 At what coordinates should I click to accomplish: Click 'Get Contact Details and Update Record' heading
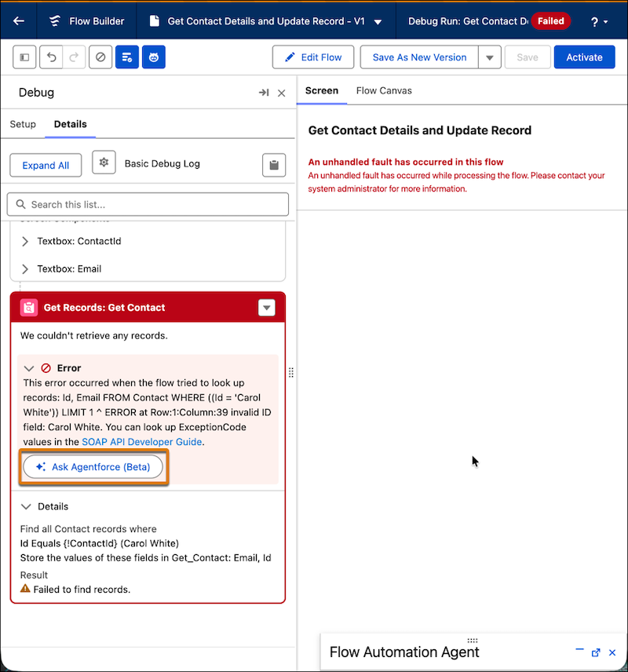[420, 130]
